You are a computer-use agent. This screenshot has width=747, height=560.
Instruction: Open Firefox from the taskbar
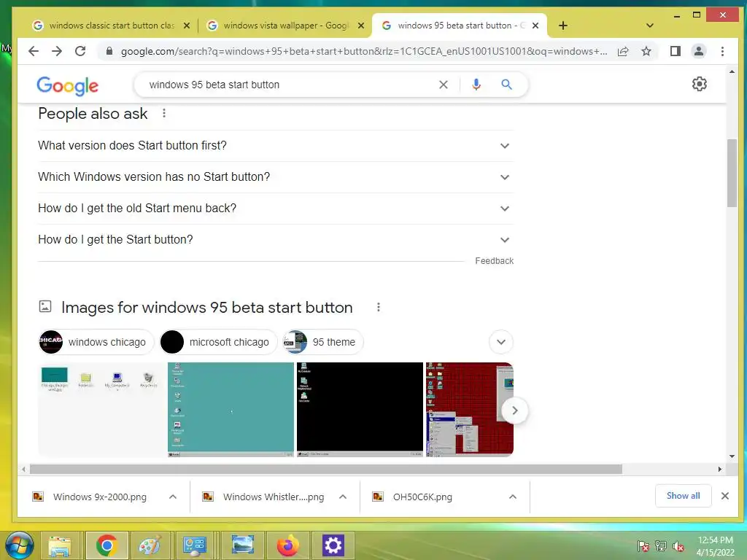point(287,545)
